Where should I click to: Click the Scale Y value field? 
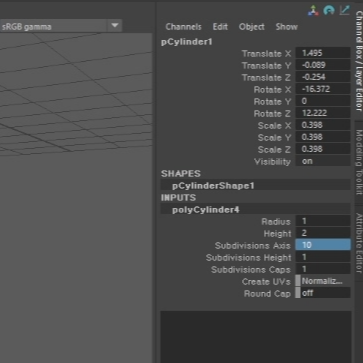click(x=323, y=137)
